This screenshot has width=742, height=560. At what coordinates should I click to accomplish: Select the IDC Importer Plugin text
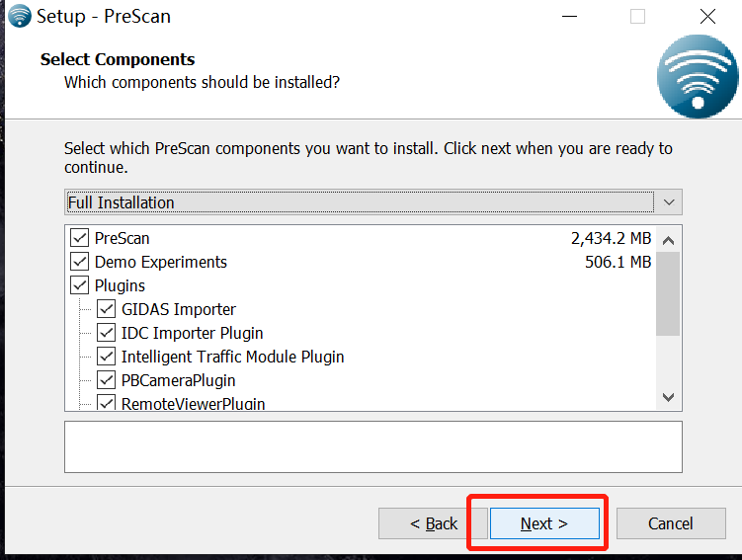point(192,333)
